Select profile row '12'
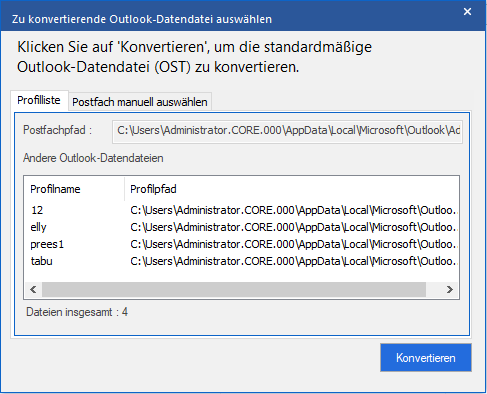The image size is (487, 394). 242,210
